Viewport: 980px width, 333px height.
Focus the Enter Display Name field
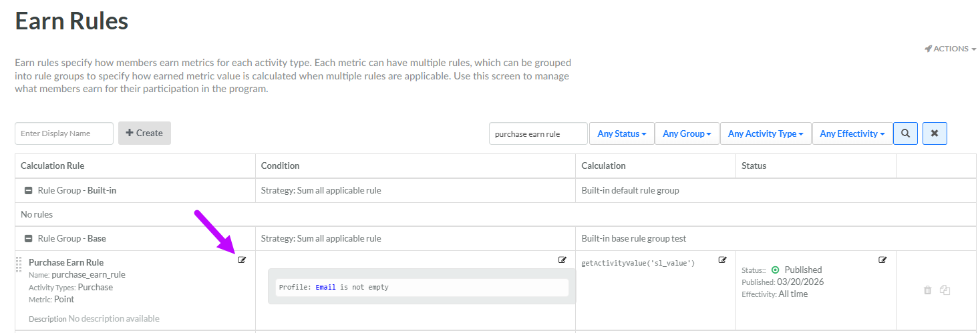[64, 133]
